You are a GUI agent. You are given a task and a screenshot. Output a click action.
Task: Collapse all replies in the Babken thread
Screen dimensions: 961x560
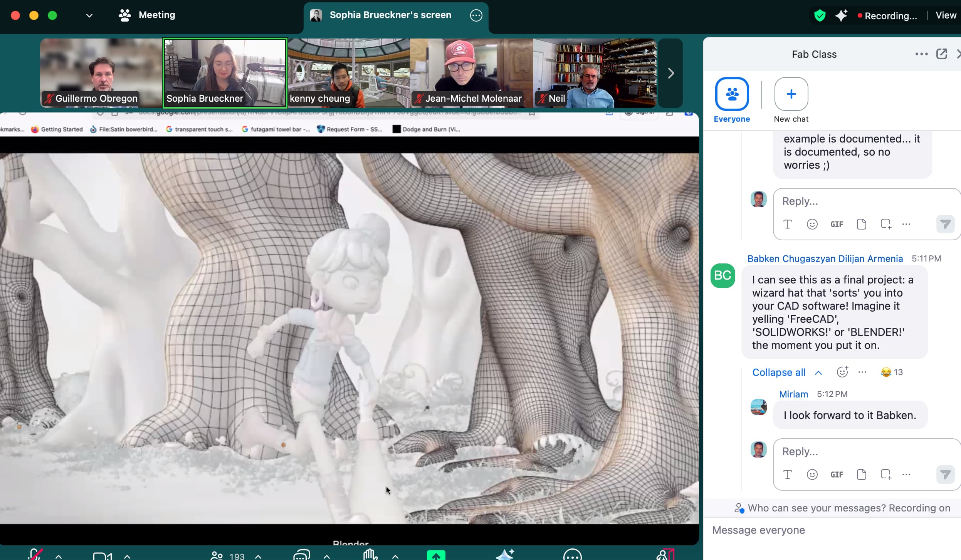pyautogui.click(x=779, y=372)
